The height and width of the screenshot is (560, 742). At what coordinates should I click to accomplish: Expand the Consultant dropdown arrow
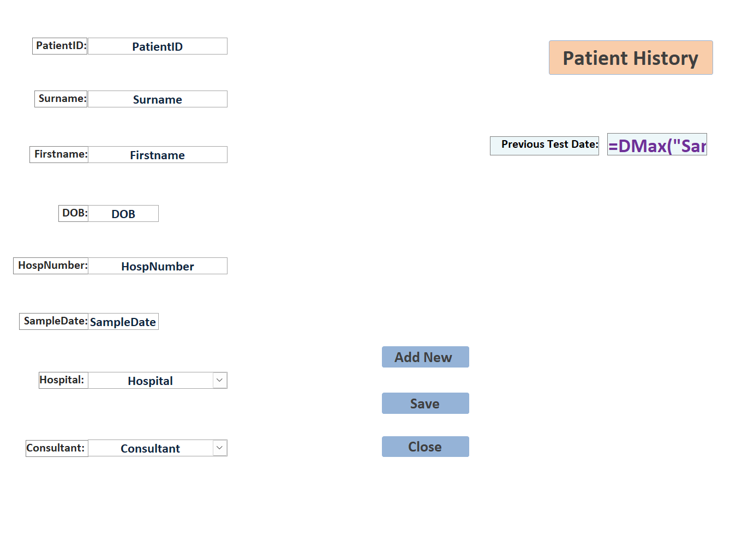tap(219, 448)
